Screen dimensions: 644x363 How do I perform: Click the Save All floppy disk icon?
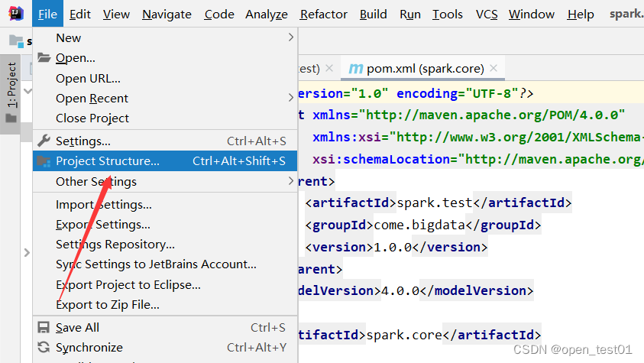coord(44,327)
